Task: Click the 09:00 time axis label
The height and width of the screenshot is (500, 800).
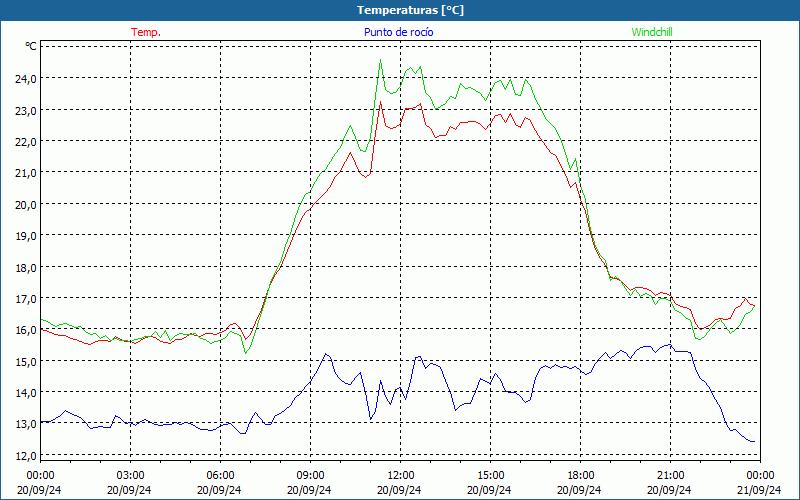Action: tap(310, 476)
